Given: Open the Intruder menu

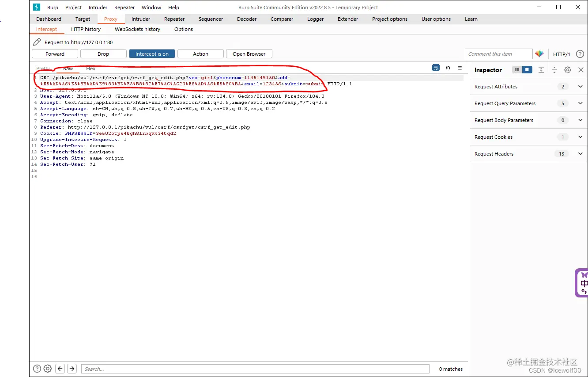Looking at the screenshot, I should pyautogui.click(x=98, y=8).
